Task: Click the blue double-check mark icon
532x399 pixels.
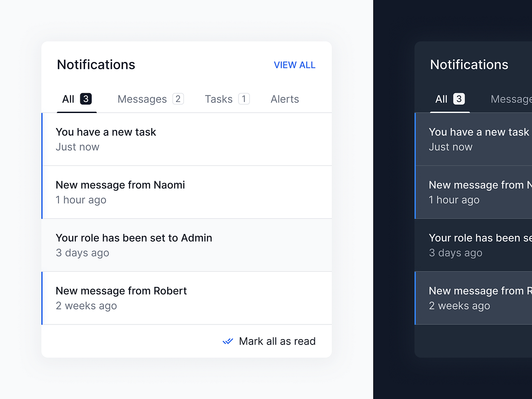Action: 227,341
